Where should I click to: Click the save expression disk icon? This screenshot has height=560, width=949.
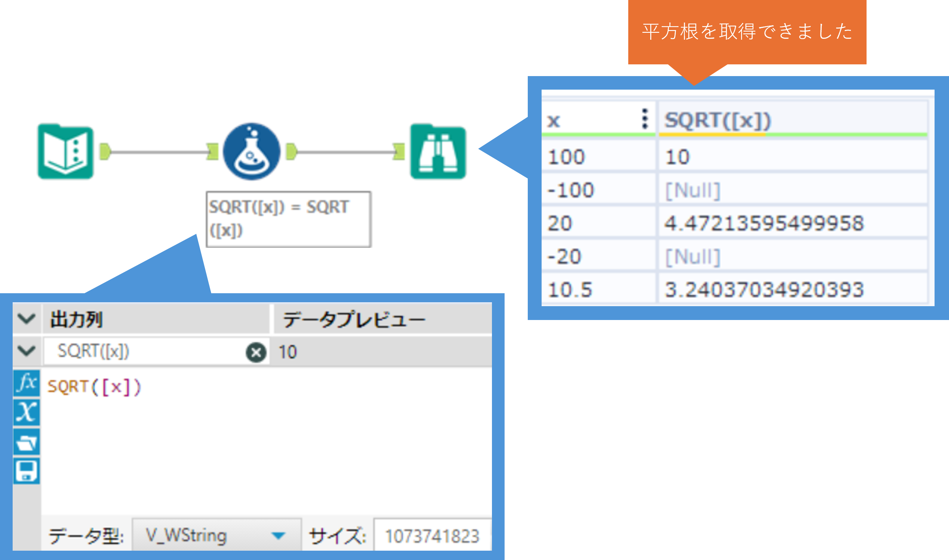point(26,471)
